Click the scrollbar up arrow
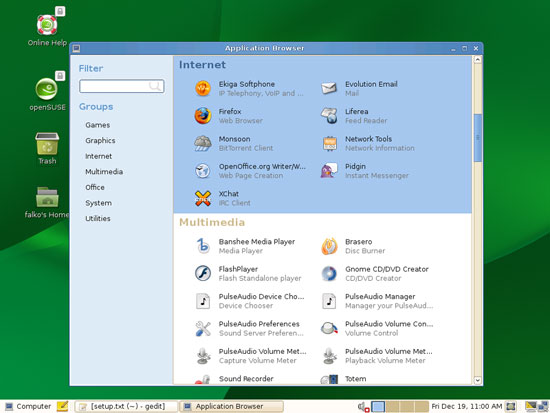The width and height of the screenshot is (550, 413). [477, 60]
